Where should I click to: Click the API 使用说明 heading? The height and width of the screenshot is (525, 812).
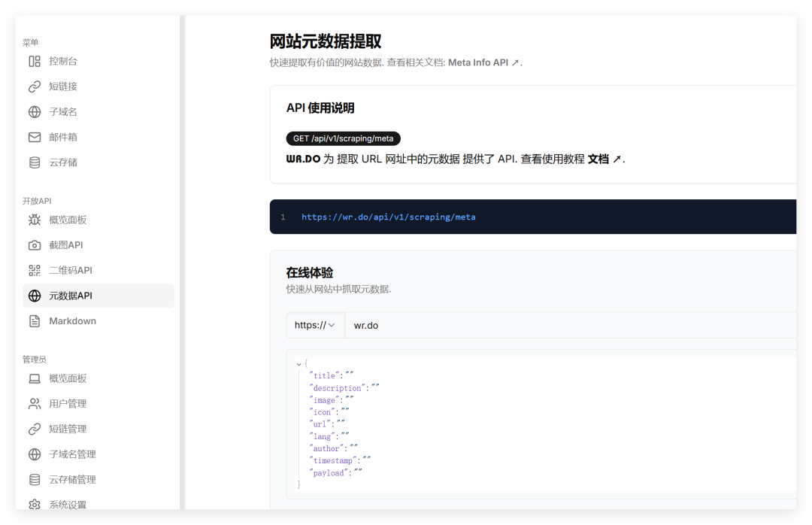pos(320,108)
